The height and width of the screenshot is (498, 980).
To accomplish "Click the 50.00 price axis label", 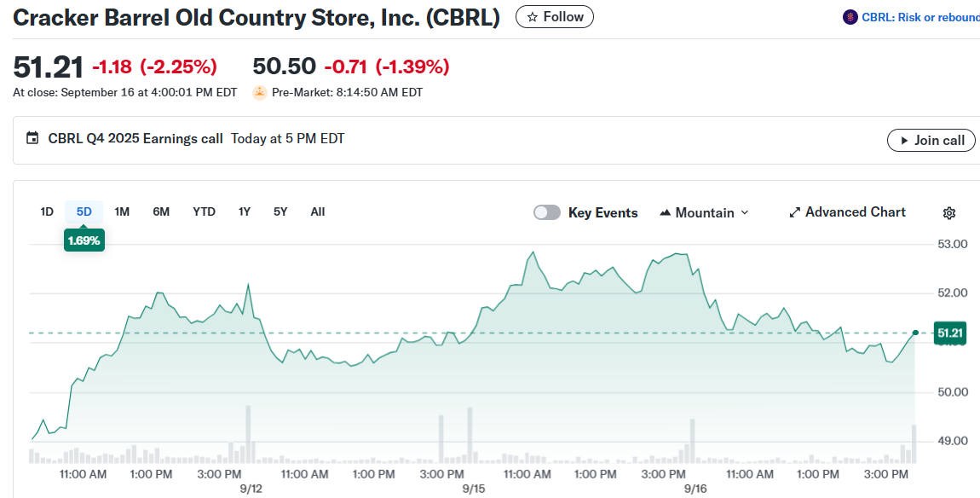I will point(953,391).
